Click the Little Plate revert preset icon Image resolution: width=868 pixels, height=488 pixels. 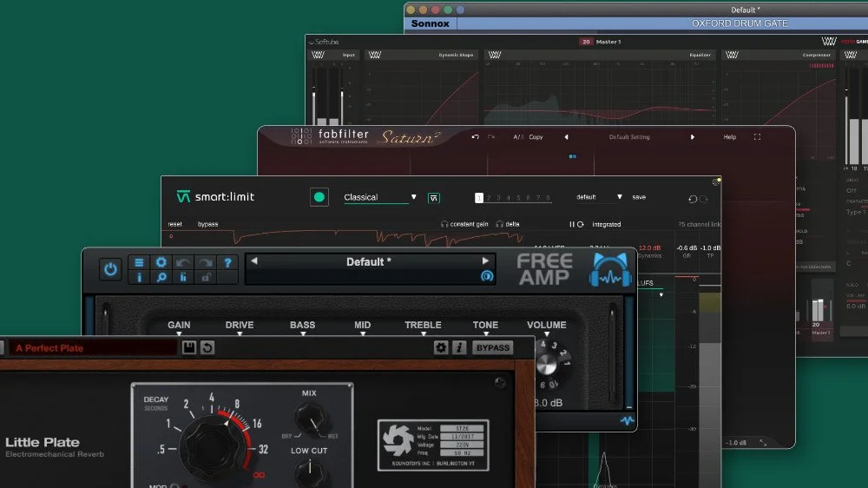(x=207, y=347)
